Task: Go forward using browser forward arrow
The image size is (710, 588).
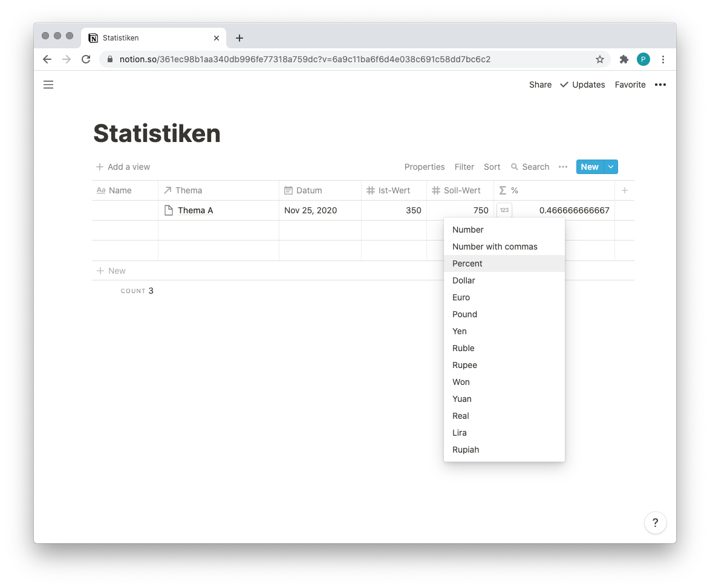Action: pyautogui.click(x=67, y=59)
